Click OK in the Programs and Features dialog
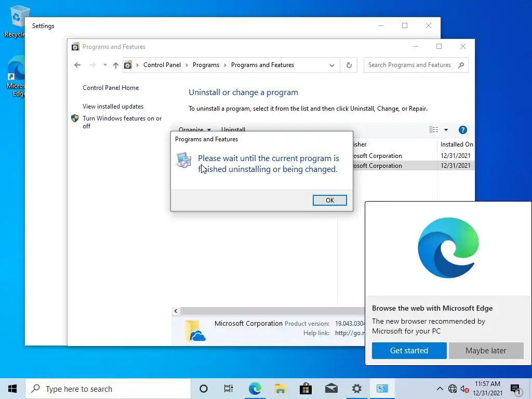This screenshot has width=532, height=399. pos(329,200)
